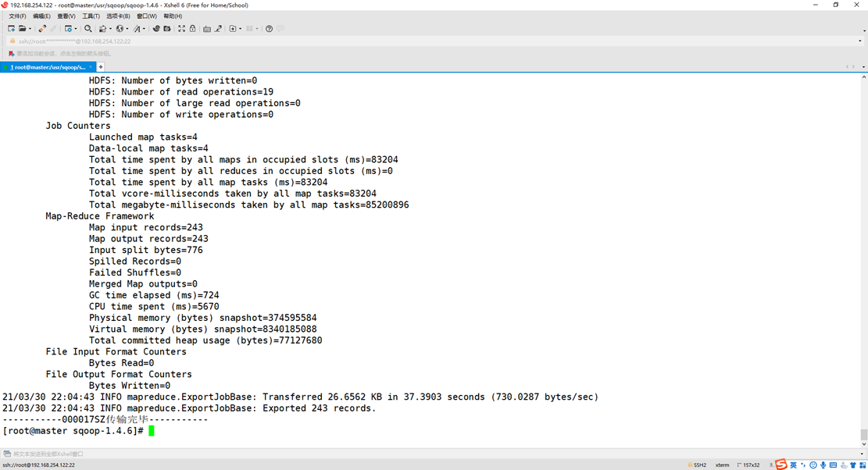Click the Disconnect plug icon

[x=42, y=29]
